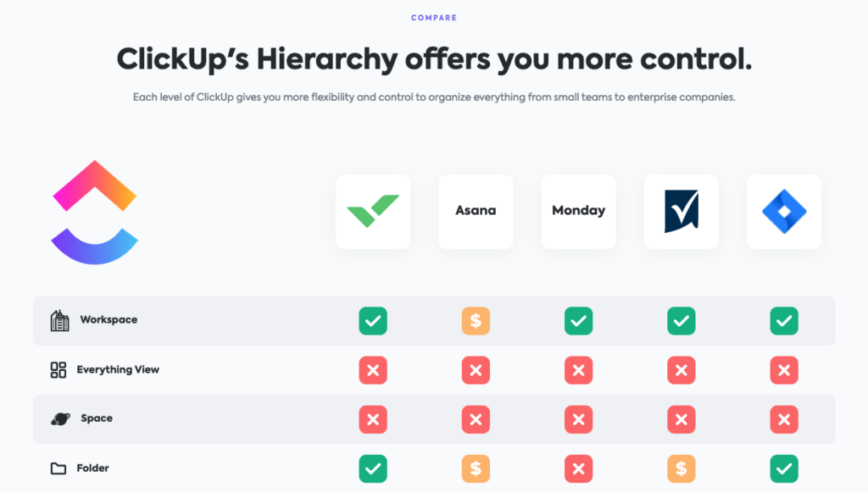The height and width of the screenshot is (492, 868).
Task: Click Asana's dollar badge in Workspace row
Action: (476, 321)
